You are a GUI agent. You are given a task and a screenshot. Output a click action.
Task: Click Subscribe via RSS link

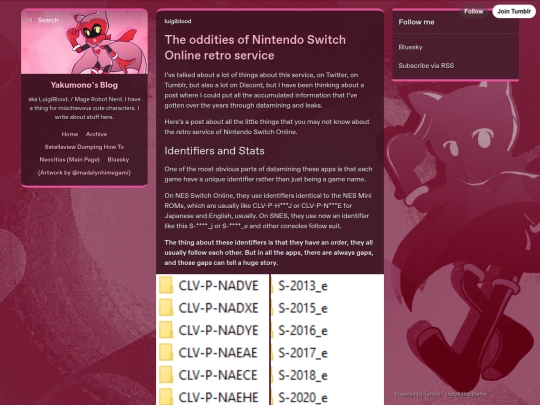point(426,65)
